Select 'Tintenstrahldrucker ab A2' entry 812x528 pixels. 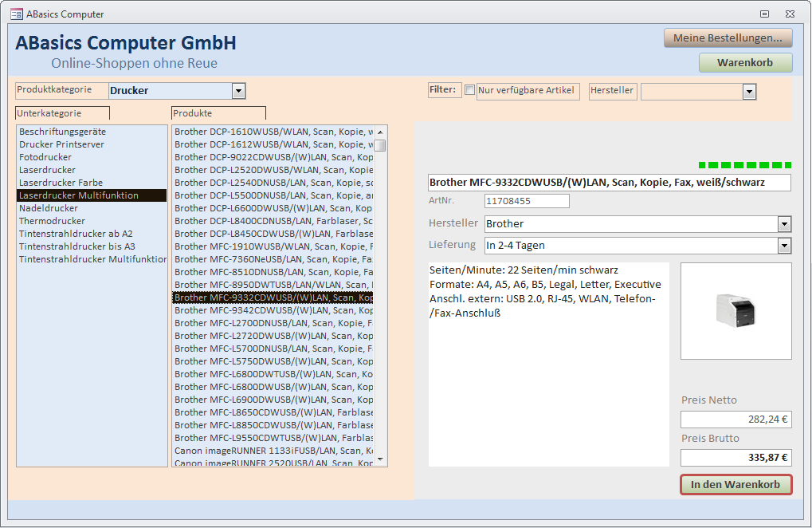point(76,234)
